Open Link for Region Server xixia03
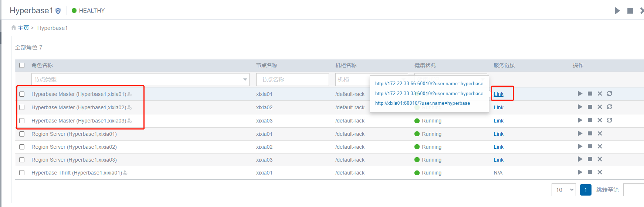Viewport: 644px width, 207px height. coord(498,160)
